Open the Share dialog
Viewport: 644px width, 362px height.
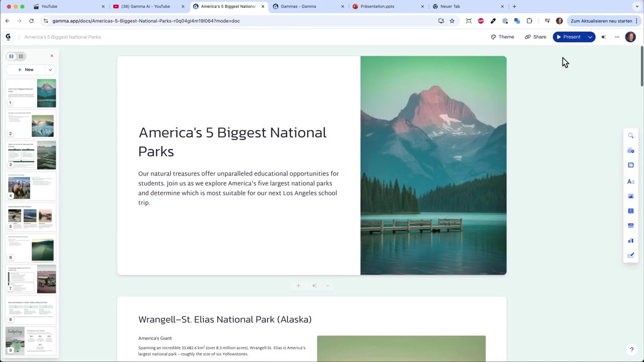[x=535, y=37]
